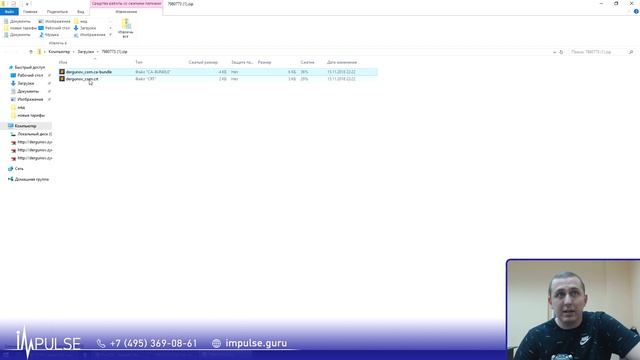Open 'Документы' in the sidebar
Screen dimensions: 640x360
(28, 91)
